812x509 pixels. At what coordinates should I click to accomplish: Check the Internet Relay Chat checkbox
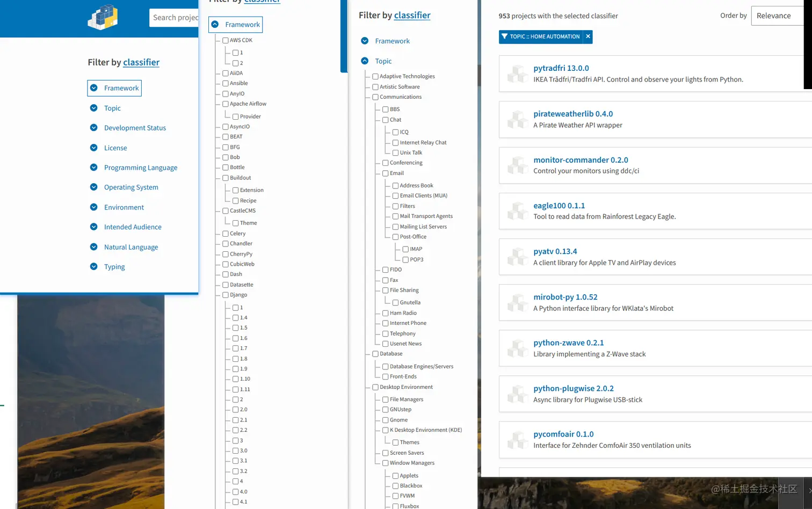tap(396, 143)
